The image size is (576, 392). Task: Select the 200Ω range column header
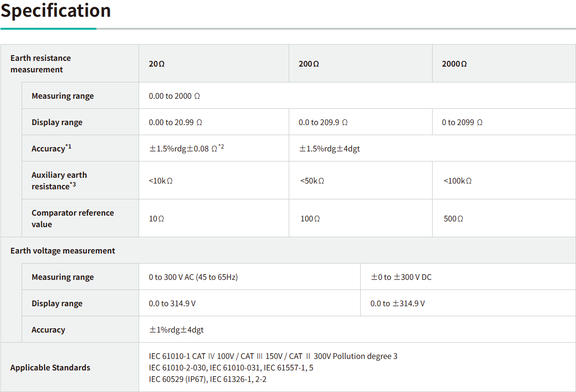pyautogui.click(x=309, y=64)
